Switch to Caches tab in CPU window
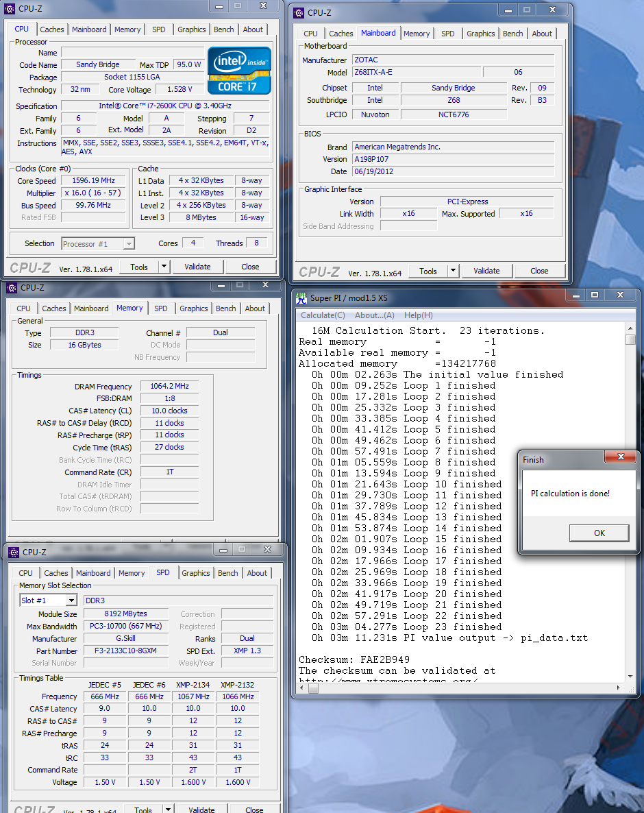 pos(52,29)
